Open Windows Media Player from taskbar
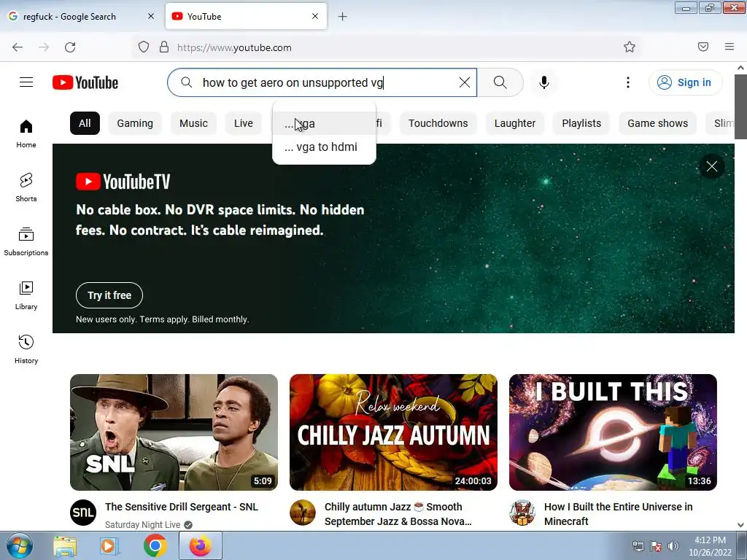Screen dimensions: 747x560 pos(109,546)
